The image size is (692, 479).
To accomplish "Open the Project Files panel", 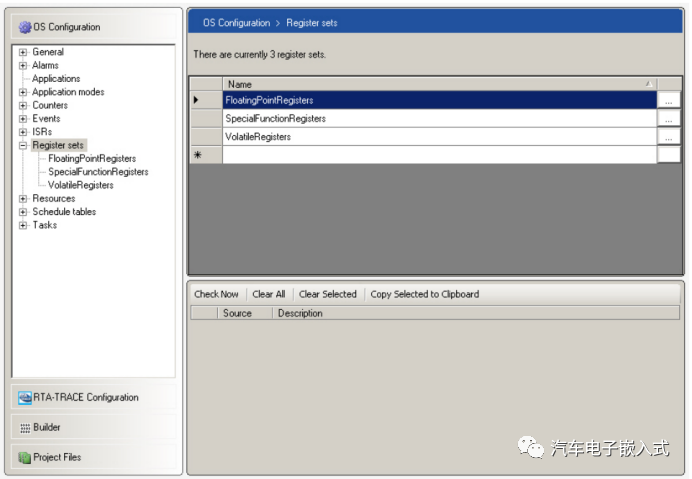I will point(94,457).
